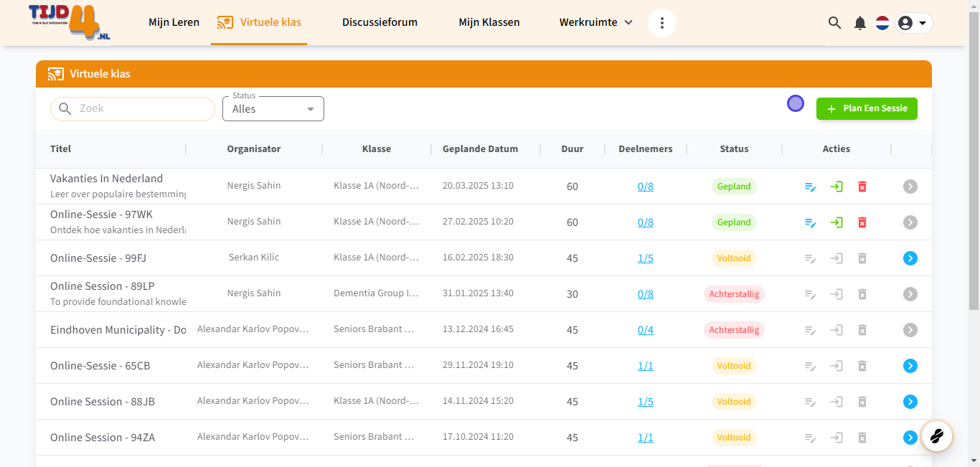Open the notifications bell
The image size is (980, 467).
click(x=860, y=23)
